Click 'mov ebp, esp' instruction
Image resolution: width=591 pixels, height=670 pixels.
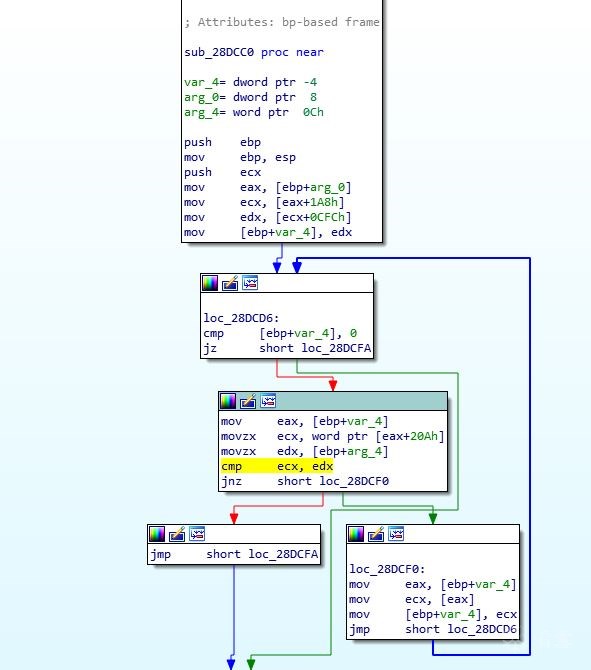click(x=240, y=157)
